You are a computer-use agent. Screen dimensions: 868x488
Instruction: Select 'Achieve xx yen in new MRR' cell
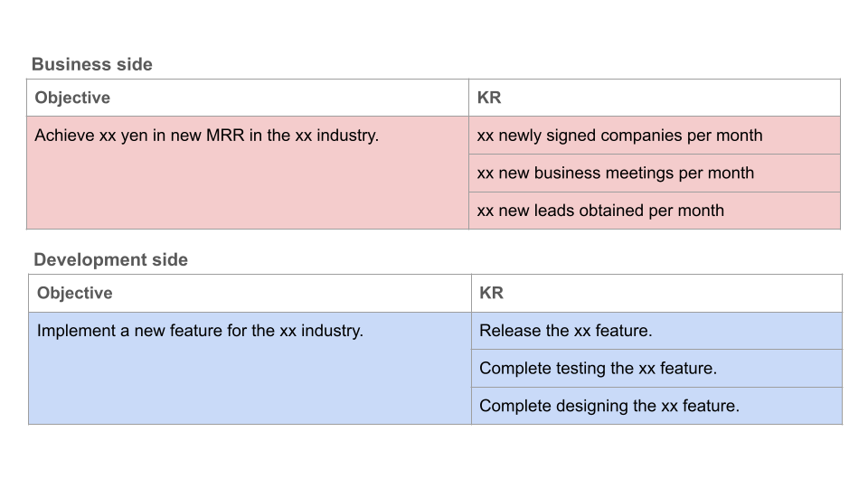[248, 173]
